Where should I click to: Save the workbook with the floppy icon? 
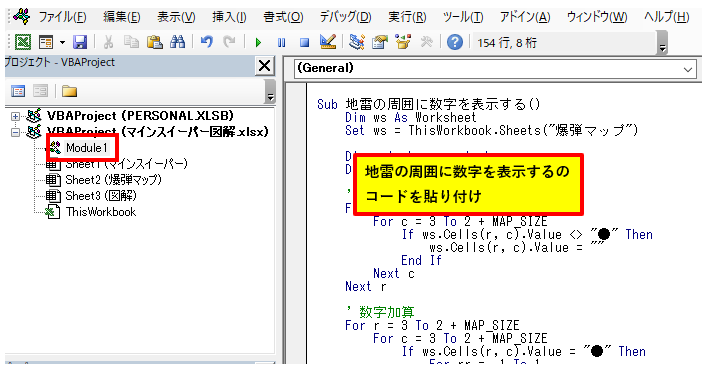coord(80,42)
